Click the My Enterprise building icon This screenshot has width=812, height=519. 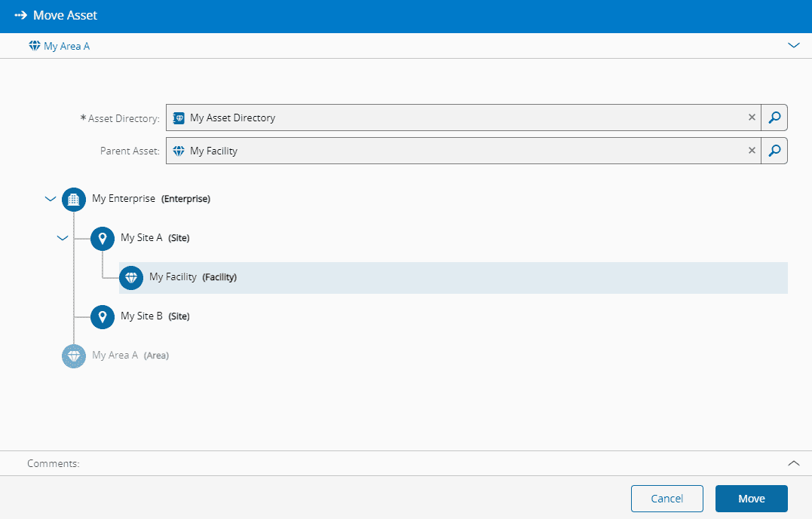point(74,199)
